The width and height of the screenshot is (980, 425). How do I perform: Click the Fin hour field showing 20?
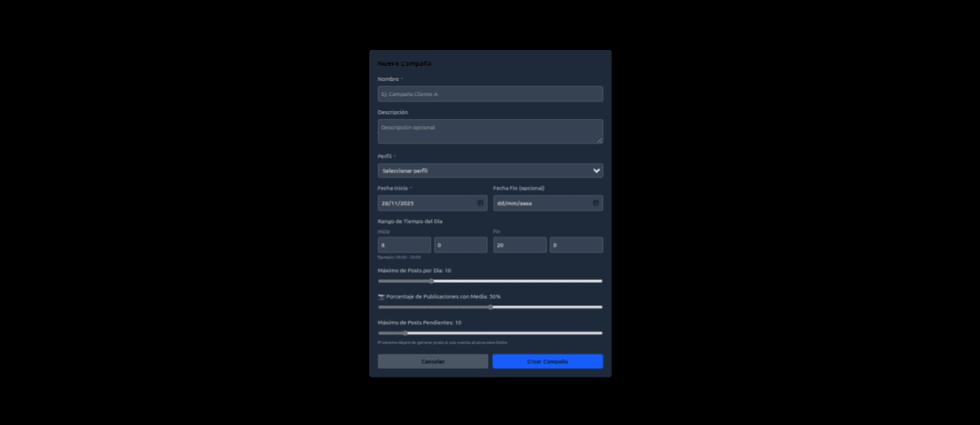[520, 245]
